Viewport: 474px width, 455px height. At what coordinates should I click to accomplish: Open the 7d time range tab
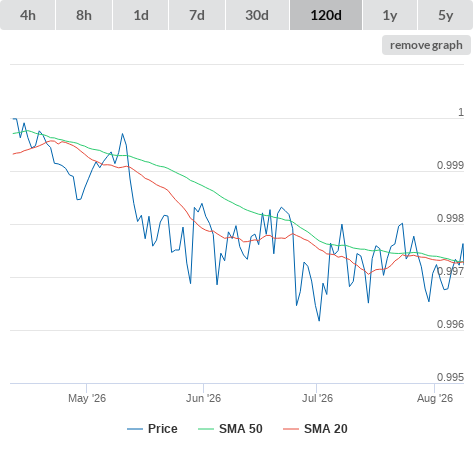click(197, 15)
